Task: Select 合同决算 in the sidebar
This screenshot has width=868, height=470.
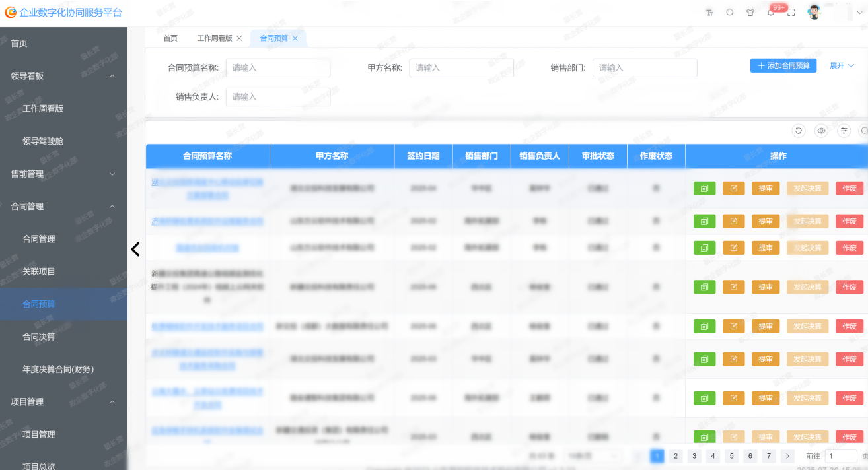Action: [39, 337]
